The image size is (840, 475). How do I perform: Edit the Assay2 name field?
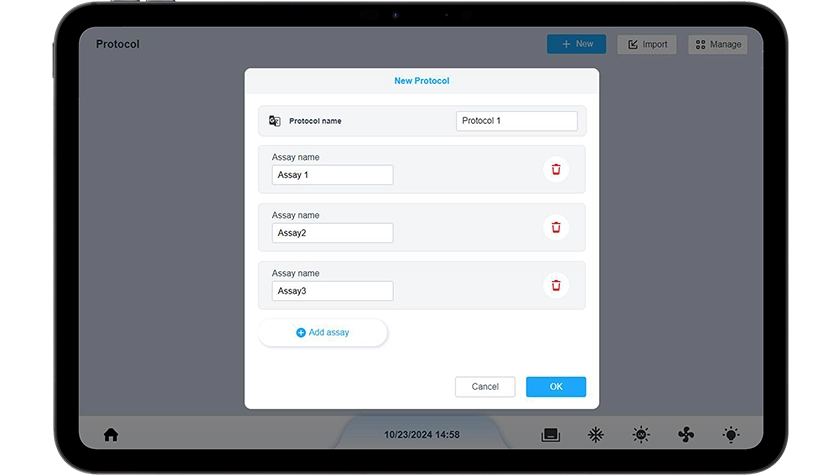click(x=332, y=233)
